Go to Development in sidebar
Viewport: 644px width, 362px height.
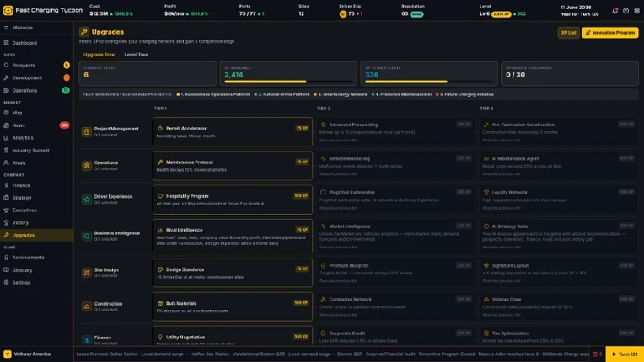click(36, 77)
